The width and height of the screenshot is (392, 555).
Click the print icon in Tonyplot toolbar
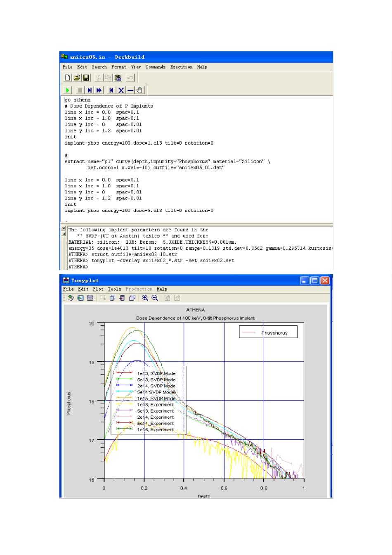click(x=90, y=298)
